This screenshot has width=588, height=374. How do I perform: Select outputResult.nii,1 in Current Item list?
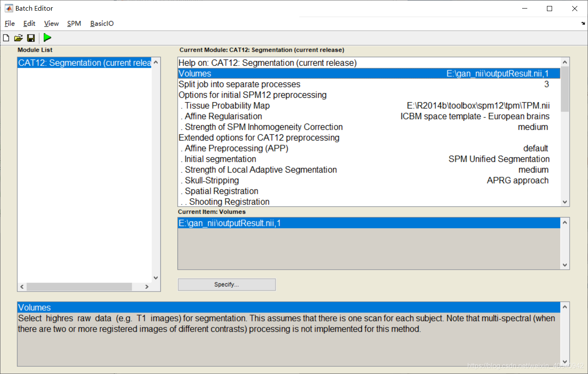(x=369, y=223)
